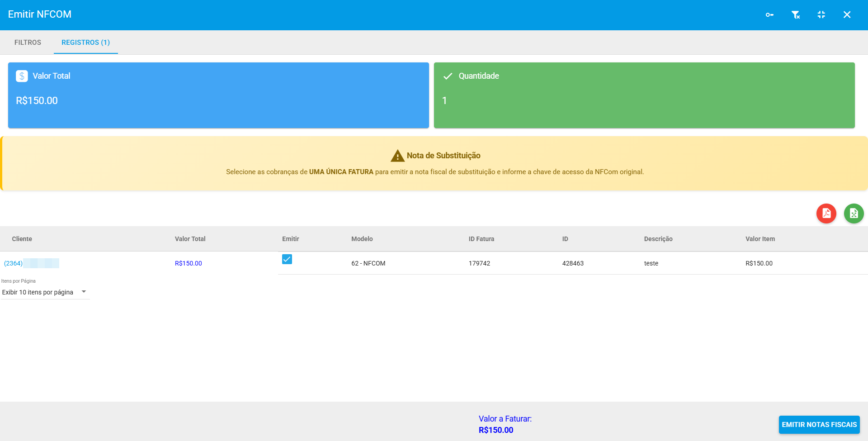Select the 62 - NFCOM model cell
Image resolution: width=868 pixels, height=441 pixels.
point(368,263)
